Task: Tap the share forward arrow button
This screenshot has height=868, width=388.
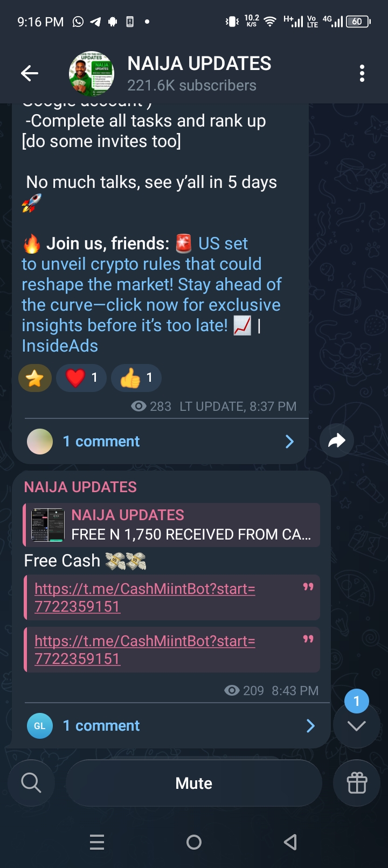Action: (337, 441)
